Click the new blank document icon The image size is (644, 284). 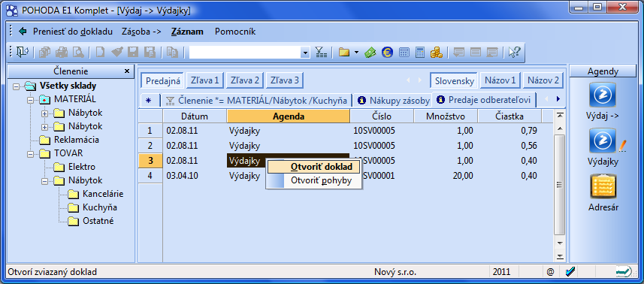pos(101,52)
